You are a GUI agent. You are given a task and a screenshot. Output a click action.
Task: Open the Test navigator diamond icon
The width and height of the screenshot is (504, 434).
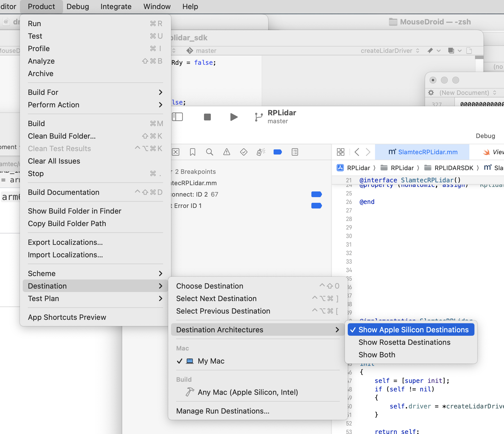click(243, 152)
